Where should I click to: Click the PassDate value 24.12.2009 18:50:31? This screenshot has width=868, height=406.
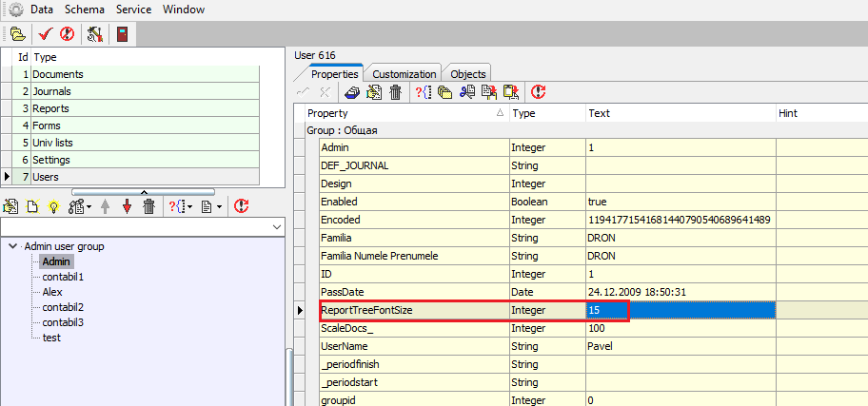681,292
